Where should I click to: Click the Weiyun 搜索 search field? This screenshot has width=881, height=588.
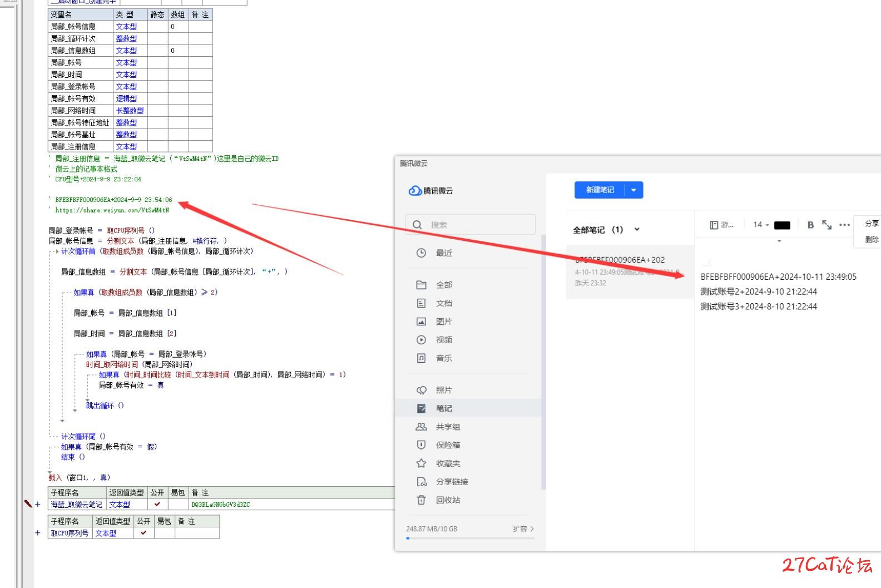tap(470, 225)
